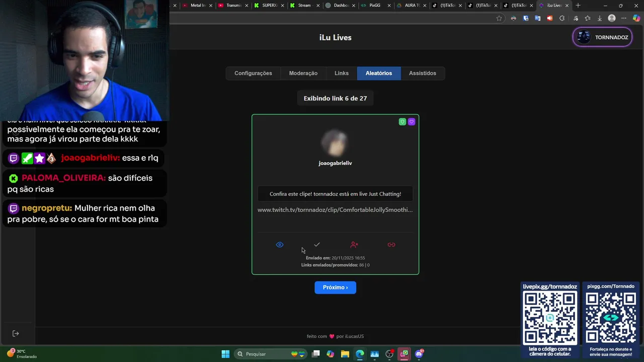Click the favorite star icon in address bar
644x362 pixels.
pos(499,18)
